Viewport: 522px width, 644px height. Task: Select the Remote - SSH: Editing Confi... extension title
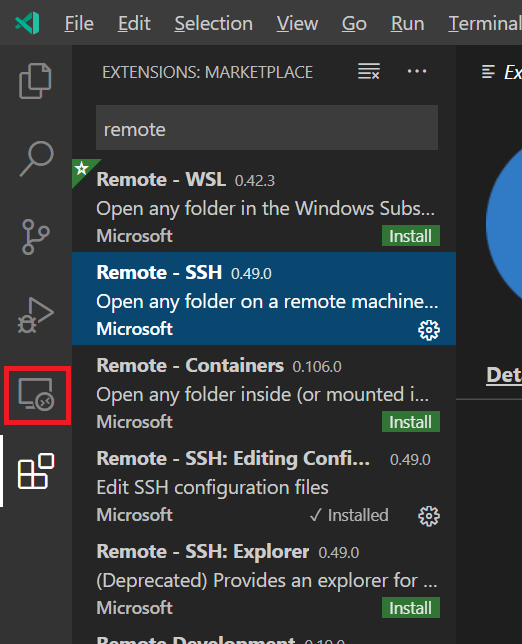click(233, 459)
